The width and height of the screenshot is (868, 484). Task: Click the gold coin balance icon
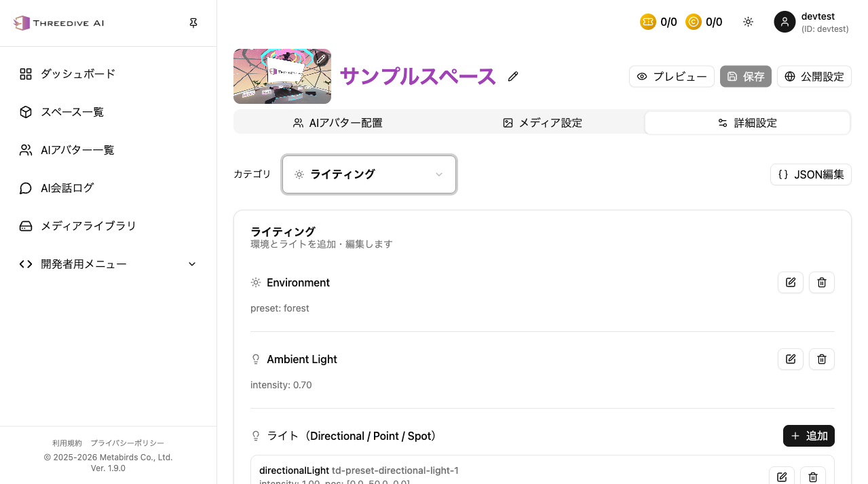coord(694,22)
